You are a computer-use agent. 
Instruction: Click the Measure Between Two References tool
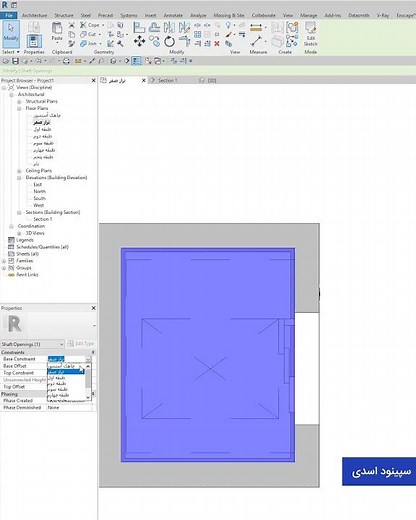(x=256, y=42)
